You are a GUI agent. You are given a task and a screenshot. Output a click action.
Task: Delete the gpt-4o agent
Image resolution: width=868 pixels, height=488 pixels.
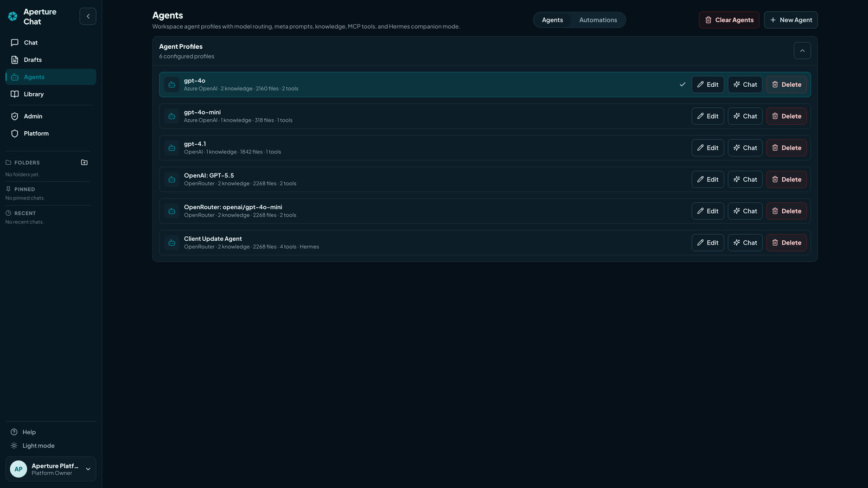click(787, 85)
